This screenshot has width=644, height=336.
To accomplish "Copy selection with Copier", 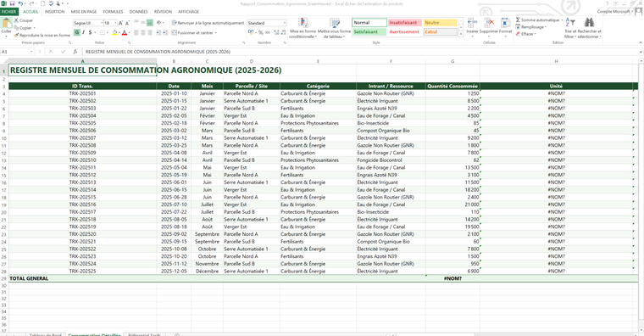I will [24, 28].
